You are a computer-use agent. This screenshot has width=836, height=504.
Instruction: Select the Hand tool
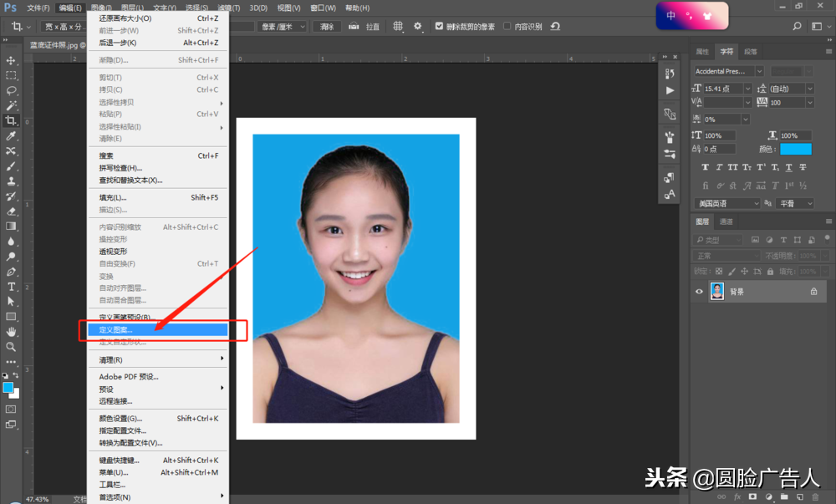point(12,333)
